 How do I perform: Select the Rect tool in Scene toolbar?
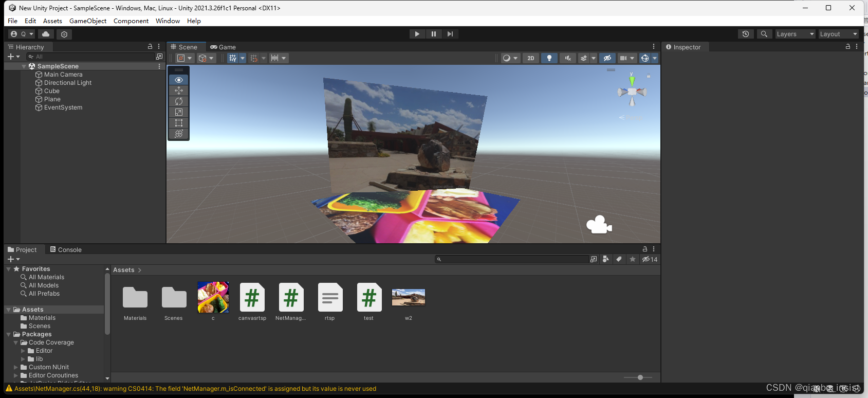tap(179, 123)
